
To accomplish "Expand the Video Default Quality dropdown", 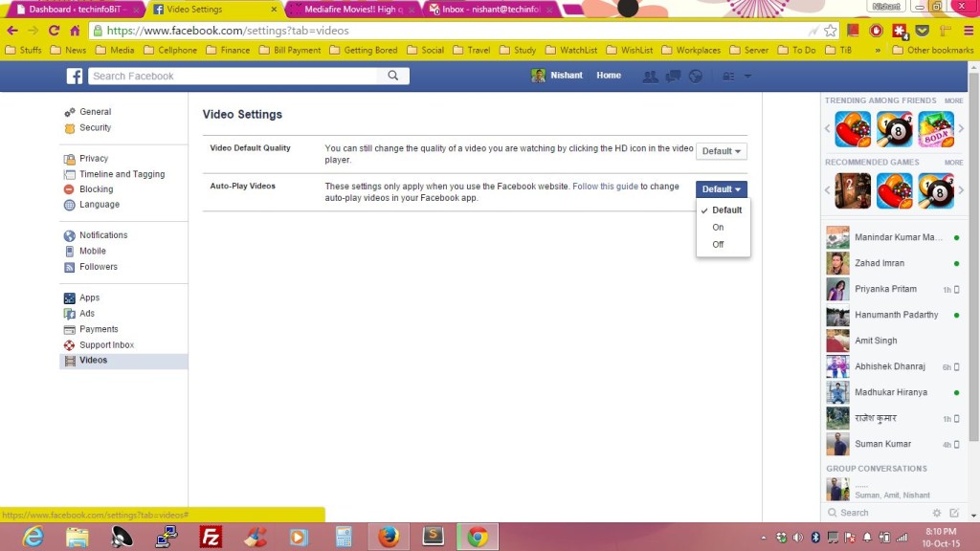I will click(x=721, y=151).
